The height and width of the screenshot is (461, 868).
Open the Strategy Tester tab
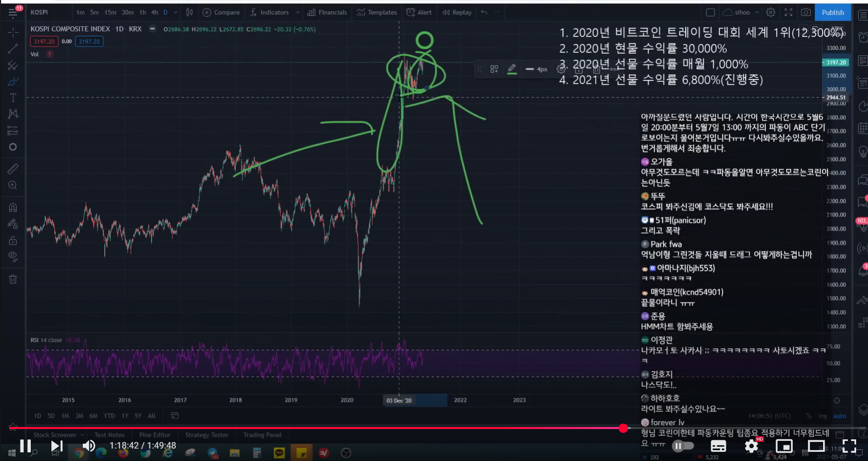207,435
